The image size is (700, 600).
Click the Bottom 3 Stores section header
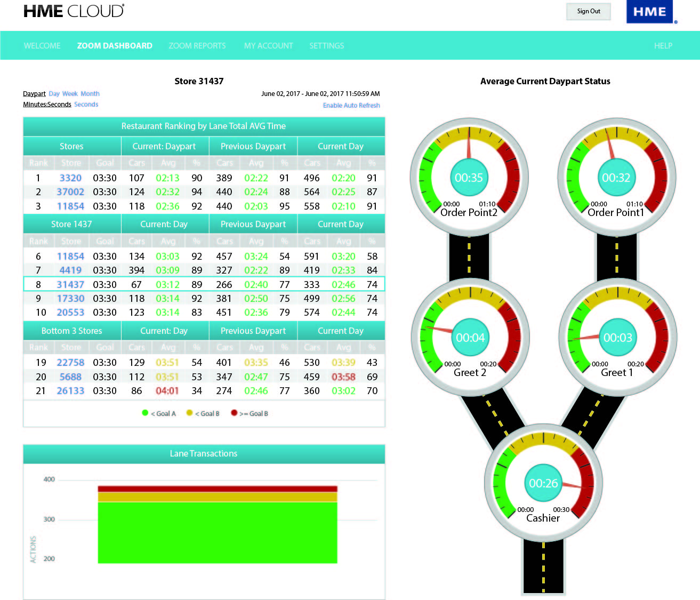tap(72, 331)
